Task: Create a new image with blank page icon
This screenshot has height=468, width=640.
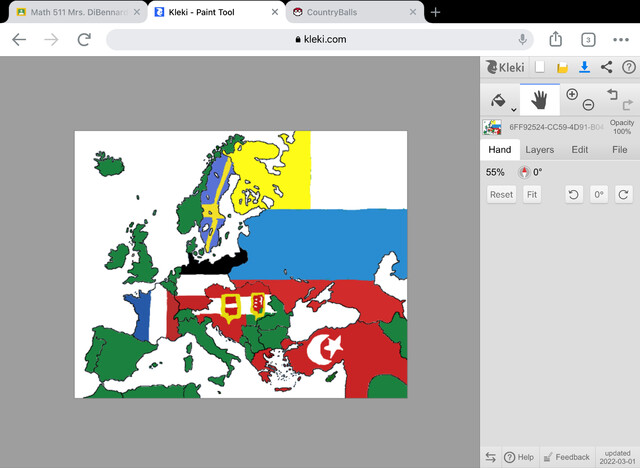Action: pos(540,67)
